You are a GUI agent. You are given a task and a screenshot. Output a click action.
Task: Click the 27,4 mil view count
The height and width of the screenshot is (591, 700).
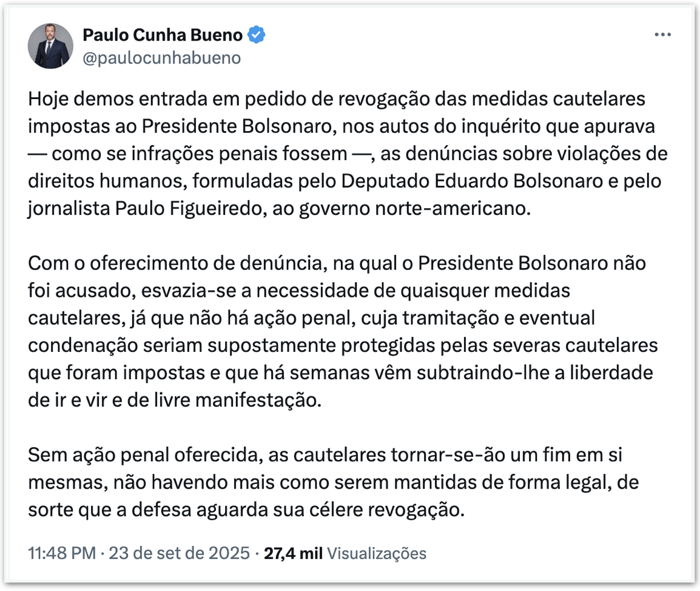(x=294, y=553)
